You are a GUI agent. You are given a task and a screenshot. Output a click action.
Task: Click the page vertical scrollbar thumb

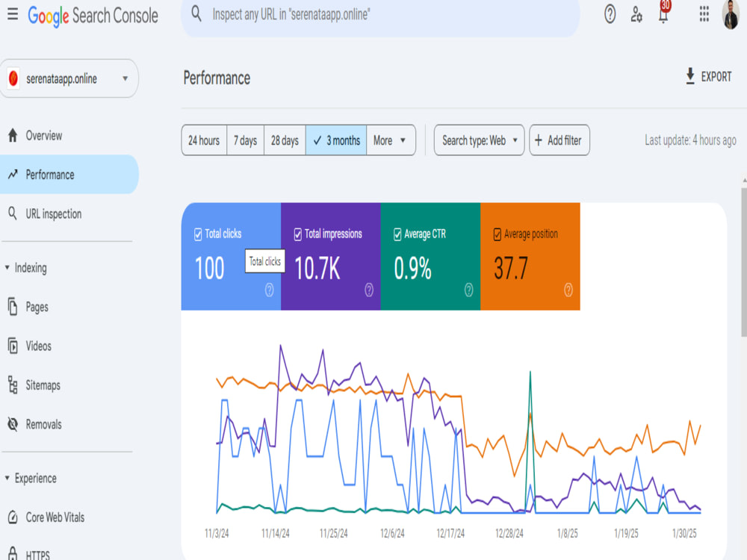(x=744, y=262)
